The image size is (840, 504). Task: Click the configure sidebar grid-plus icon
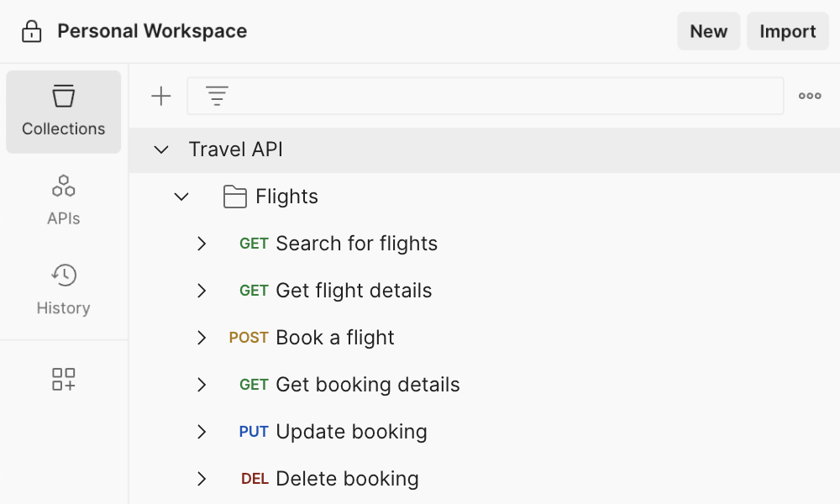click(64, 379)
